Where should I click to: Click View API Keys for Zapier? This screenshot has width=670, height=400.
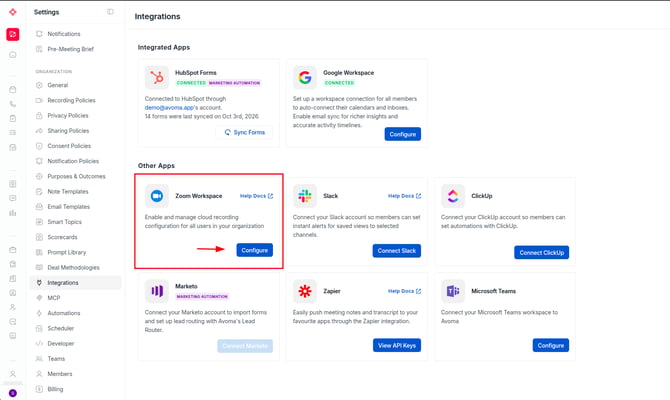397,345
